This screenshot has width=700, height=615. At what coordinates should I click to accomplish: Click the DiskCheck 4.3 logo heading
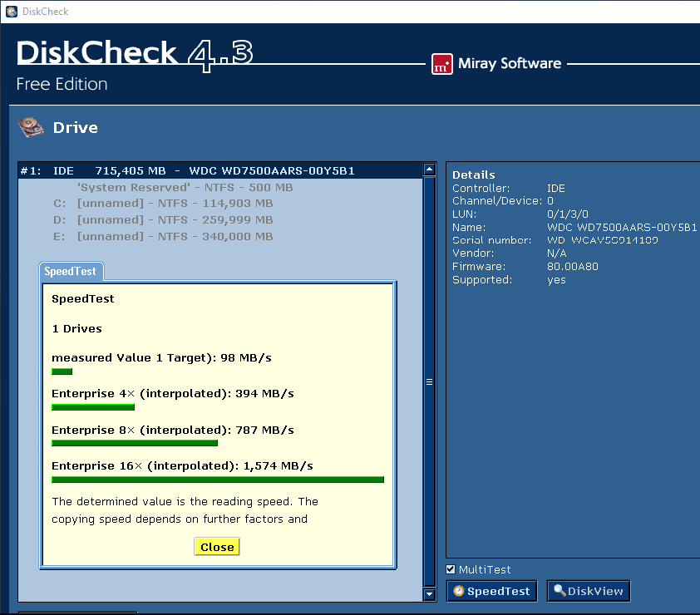135,55
